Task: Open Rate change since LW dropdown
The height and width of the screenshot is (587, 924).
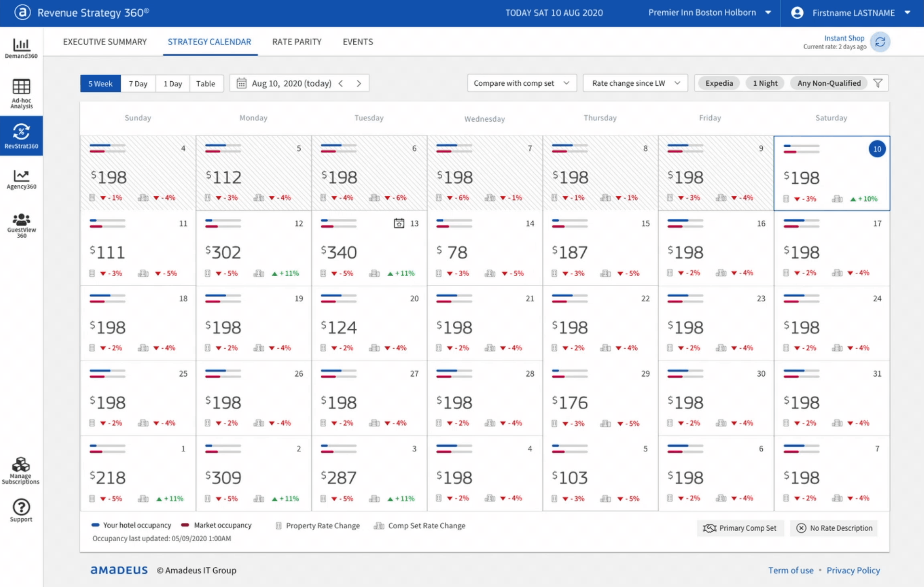Action: coord(635,83)
